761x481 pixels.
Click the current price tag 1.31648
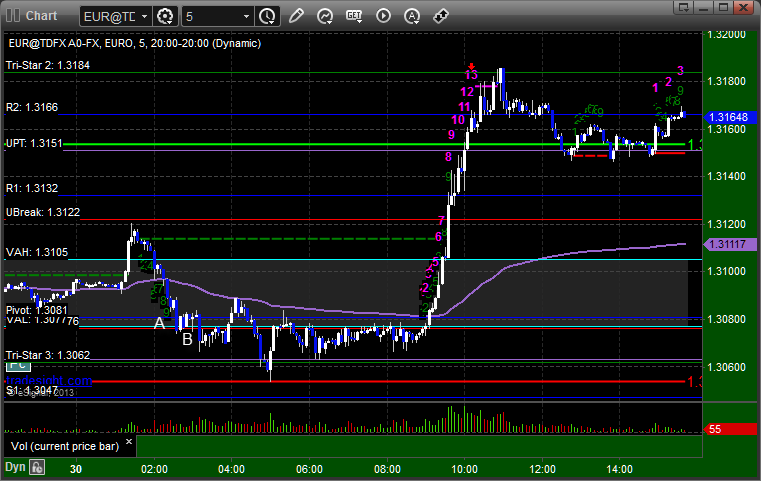click(729, 117)
